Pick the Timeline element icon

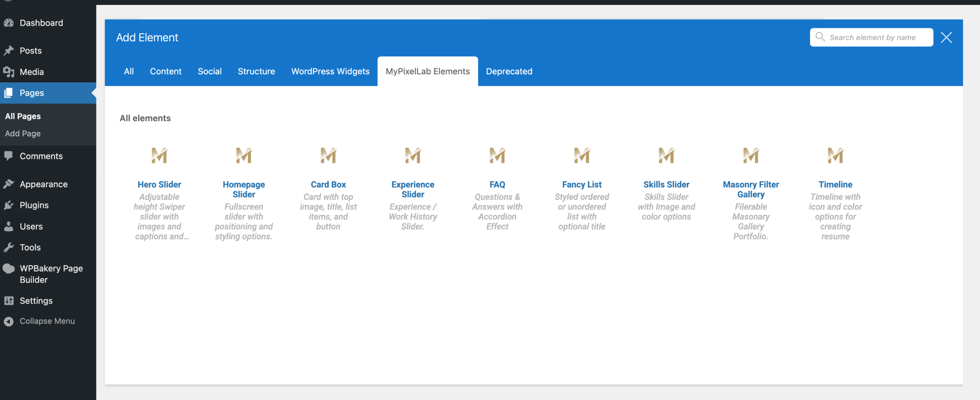point(835,155)
